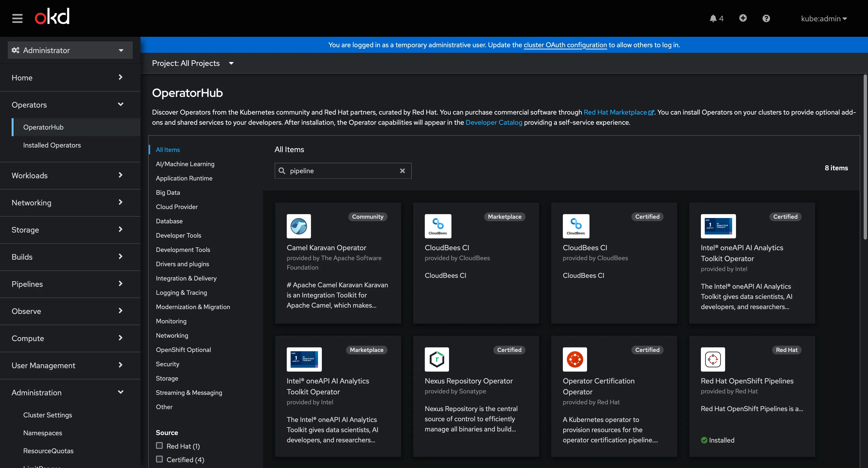Viewport: 868px width, 468px height.
Task: Click the page vertical scrollbar
Action: click(x=865, y=157)
